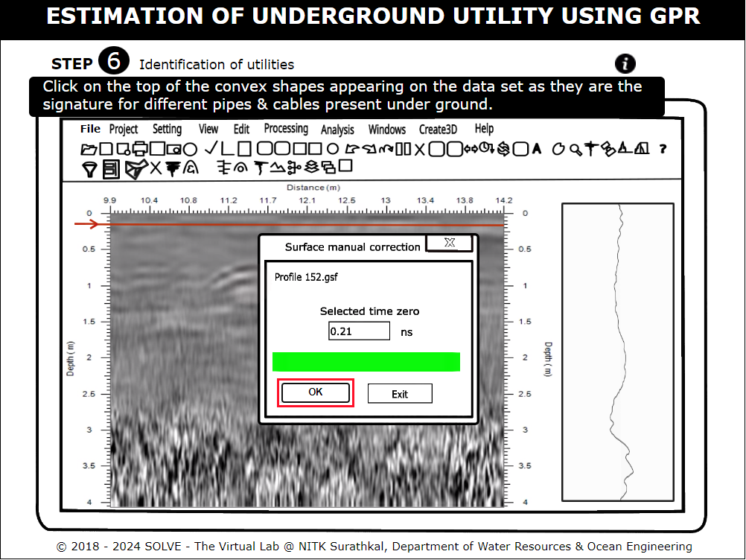Open the Setting menu
Image resolution: width=746 pixels, height=560 pixels.
[167, 130]
